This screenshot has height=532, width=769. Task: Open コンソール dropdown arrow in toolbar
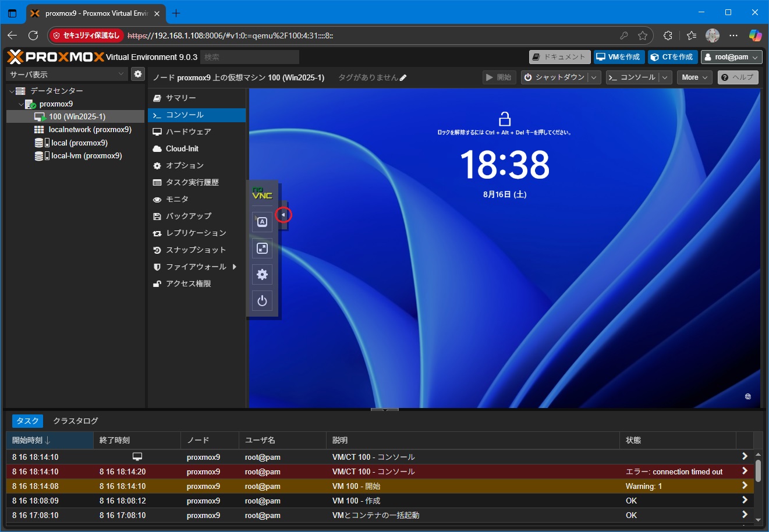click(666, 77)
